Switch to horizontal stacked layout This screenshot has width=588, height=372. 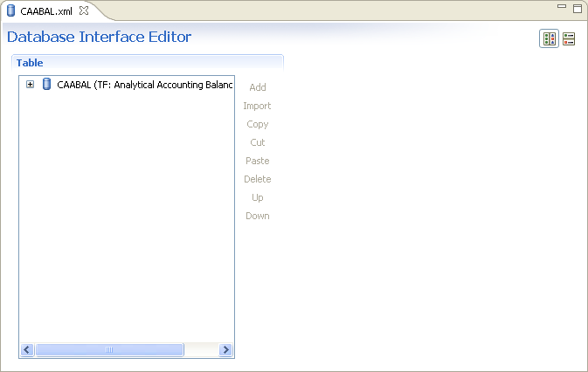pos(569,39)
